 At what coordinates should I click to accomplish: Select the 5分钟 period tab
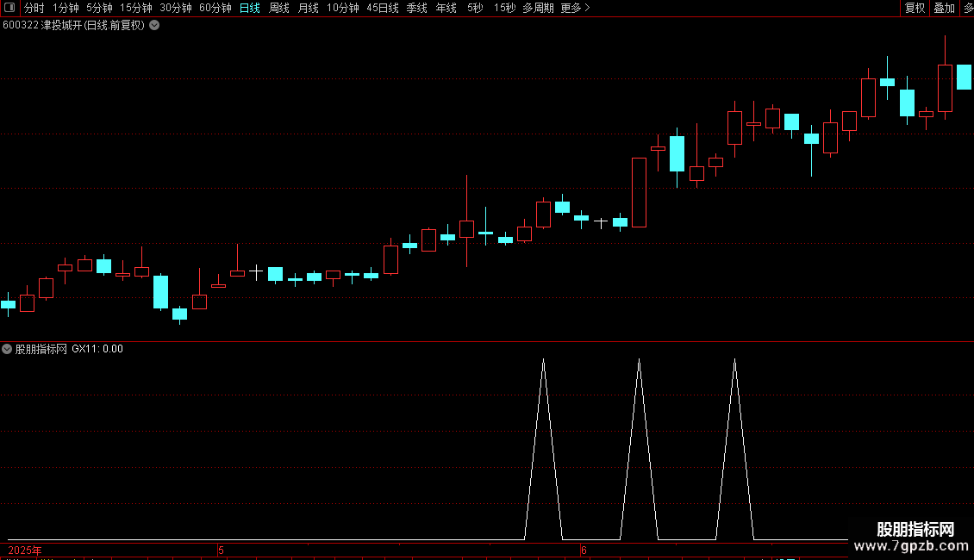coord(99,8)
